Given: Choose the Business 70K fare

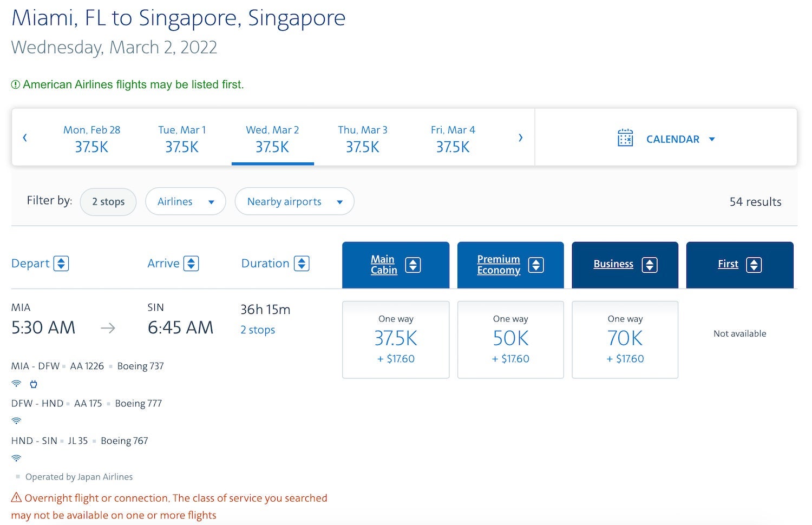Looking at the screenshot, I should [625, 339].
